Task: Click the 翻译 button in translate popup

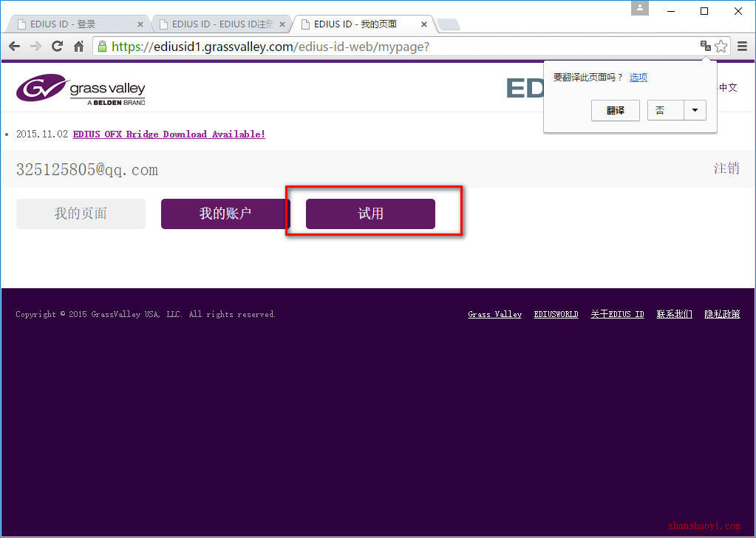Action: click(x=615, y=110)
